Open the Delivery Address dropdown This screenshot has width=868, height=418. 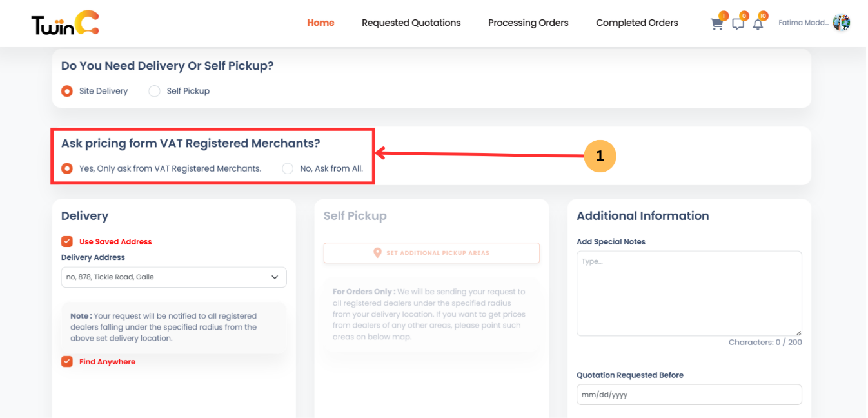(x=173, y=277)
